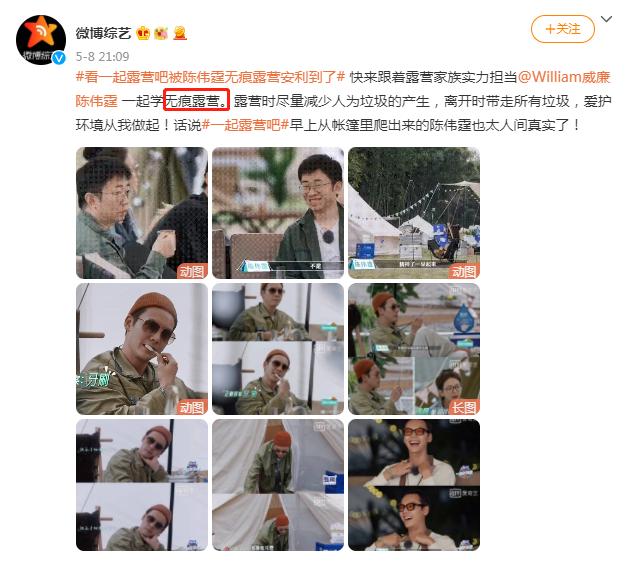Image resolution: width=626 pixels, height=564 pixels.
Task: Click the blue verified V badge on avatar
Action: click(59, 58)
